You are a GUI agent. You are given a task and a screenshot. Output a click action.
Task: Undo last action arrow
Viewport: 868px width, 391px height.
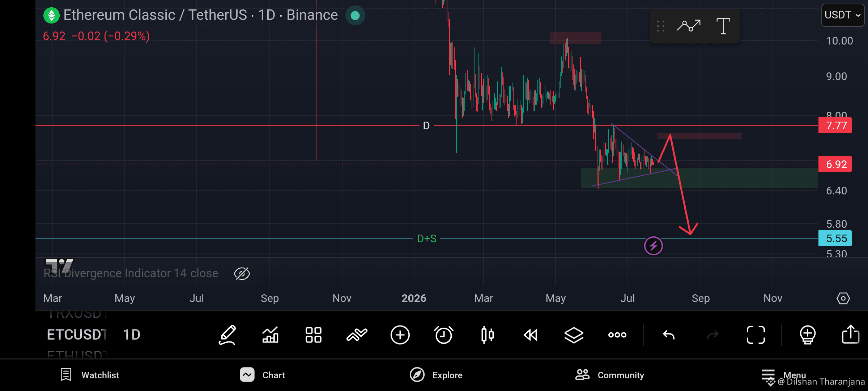pyautogui.click(x=669, y=335)
